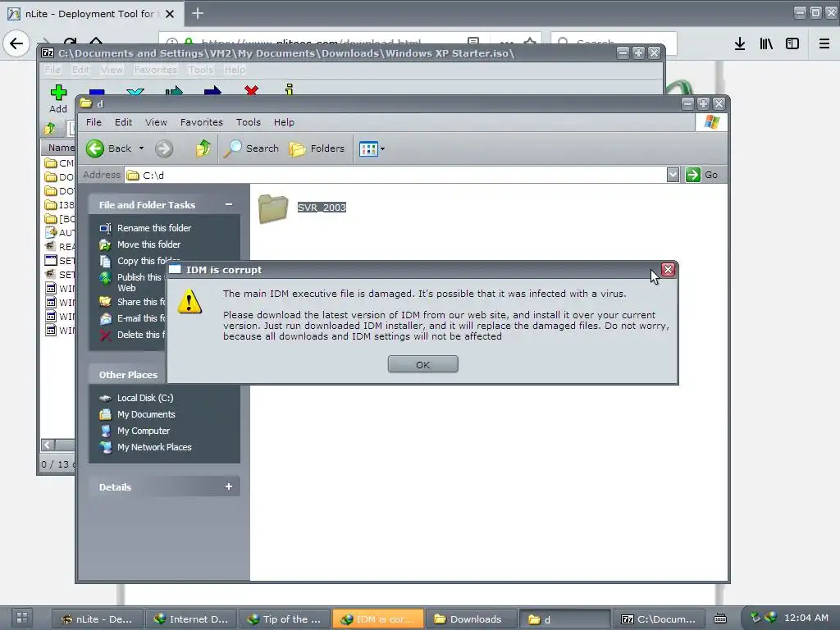
Task: Click the 12:04 AM clock
Action: [x=806, y=618]
